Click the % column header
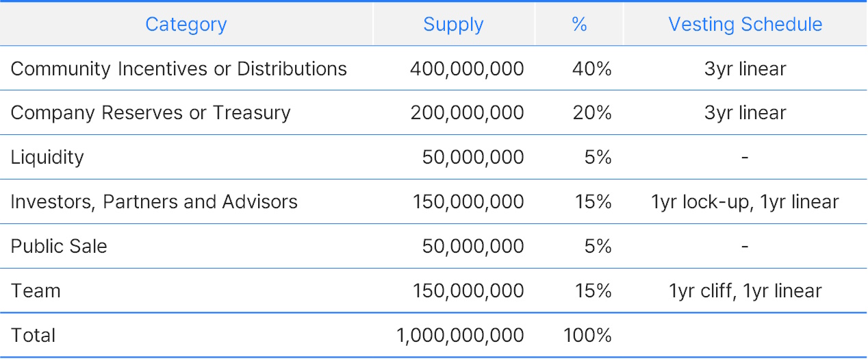 579,25
